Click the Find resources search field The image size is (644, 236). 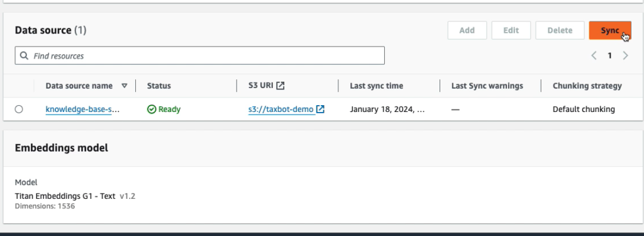pyautogui.click(x=199, y=55)
